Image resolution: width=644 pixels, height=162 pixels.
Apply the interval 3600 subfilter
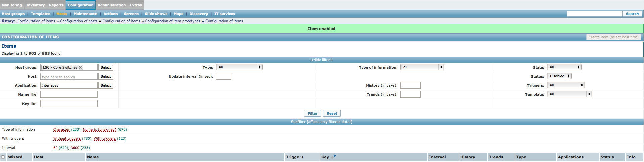coord(75,148)
